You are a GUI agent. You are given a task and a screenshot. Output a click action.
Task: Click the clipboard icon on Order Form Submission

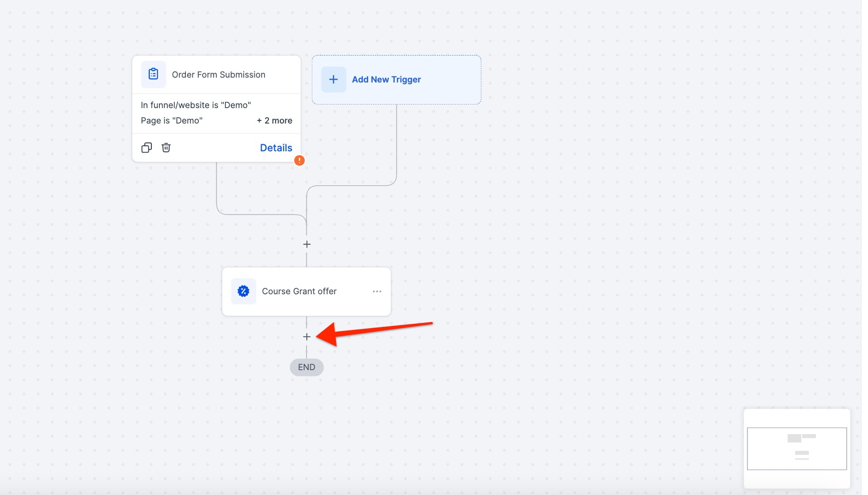point(153,74)
